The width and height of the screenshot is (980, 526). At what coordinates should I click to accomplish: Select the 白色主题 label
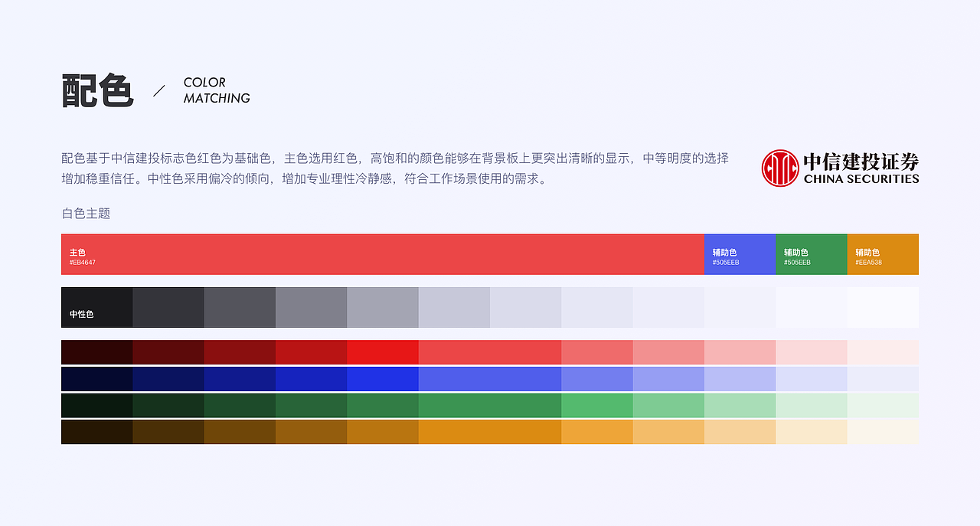coord(84,214)
